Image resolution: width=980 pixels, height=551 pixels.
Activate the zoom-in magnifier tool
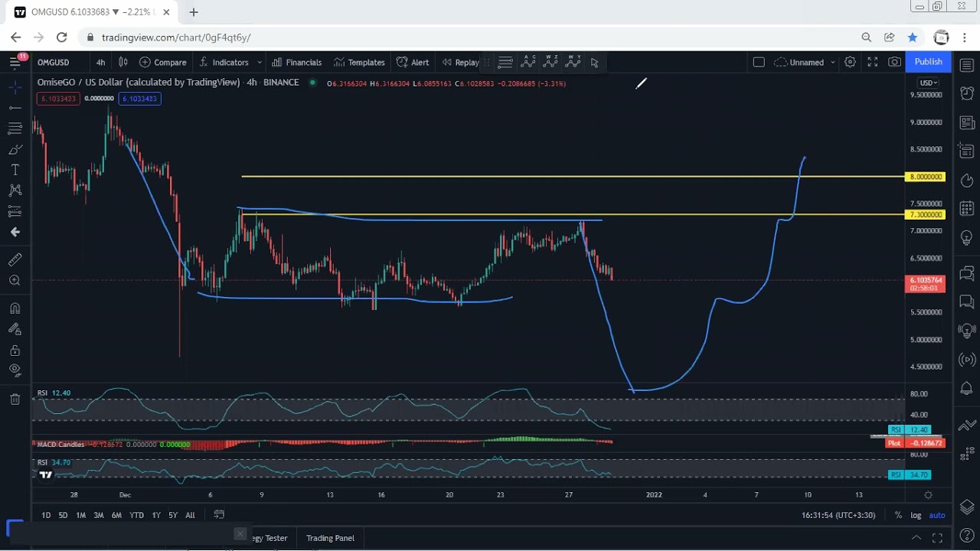[15, 281]
